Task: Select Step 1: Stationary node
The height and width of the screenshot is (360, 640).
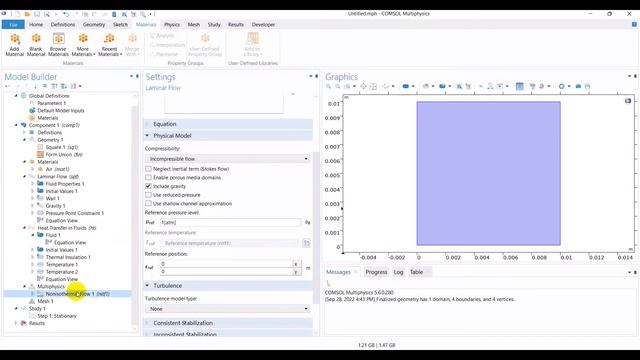Action: click(57, 316)
